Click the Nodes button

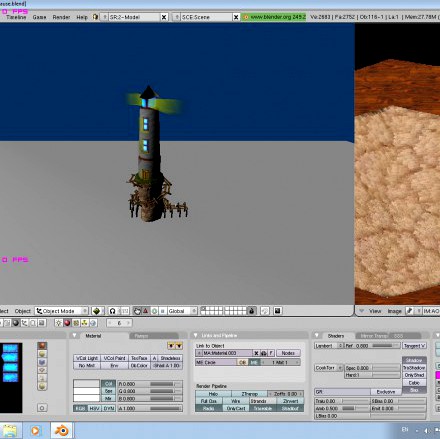[x=288, y=353]
